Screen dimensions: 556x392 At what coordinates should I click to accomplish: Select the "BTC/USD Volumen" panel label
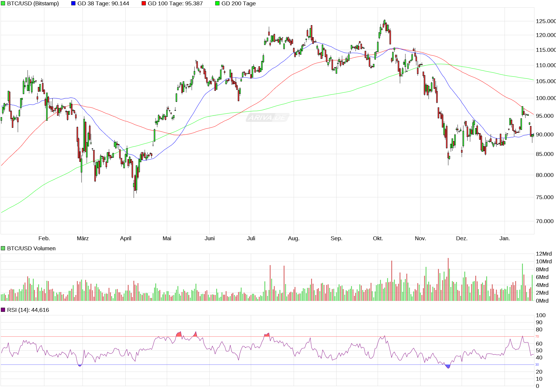coord(31,248)
